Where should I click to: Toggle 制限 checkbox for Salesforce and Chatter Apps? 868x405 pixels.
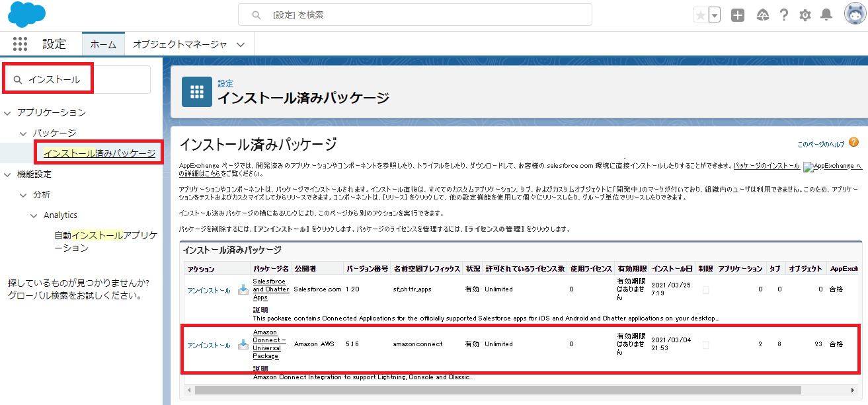[705, 289]
